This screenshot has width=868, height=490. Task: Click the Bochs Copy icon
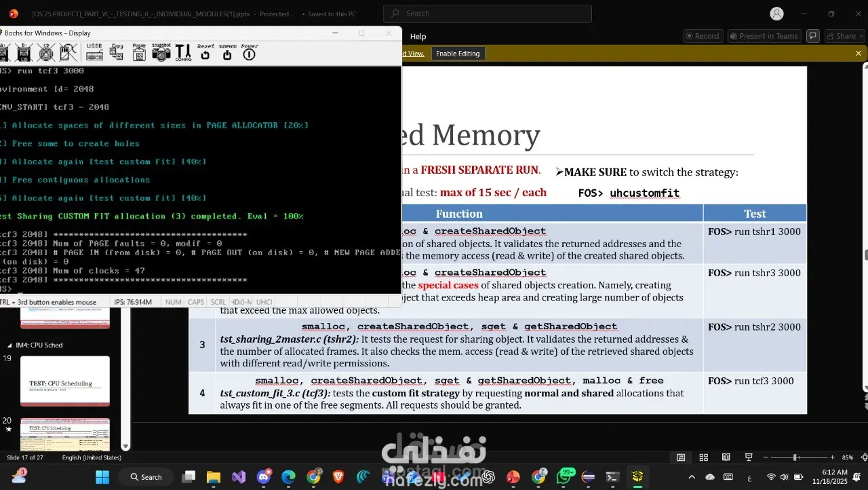pos(117,52)
